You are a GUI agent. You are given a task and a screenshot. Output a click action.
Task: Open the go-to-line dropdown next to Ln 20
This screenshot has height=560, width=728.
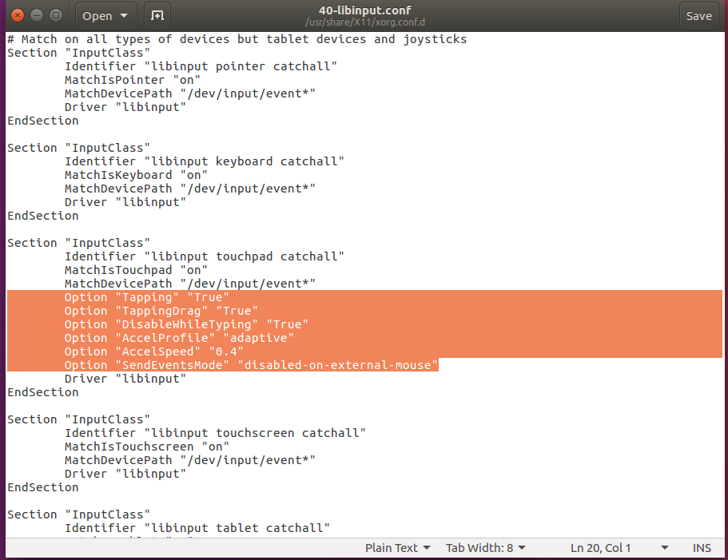(664, 547)
